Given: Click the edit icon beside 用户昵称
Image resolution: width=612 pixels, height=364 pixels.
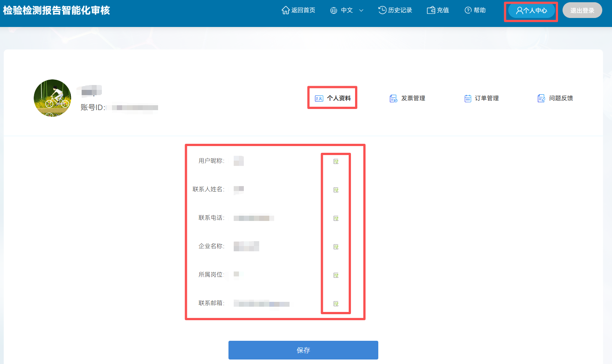Looking at the screenshot, I should [336, 161].
